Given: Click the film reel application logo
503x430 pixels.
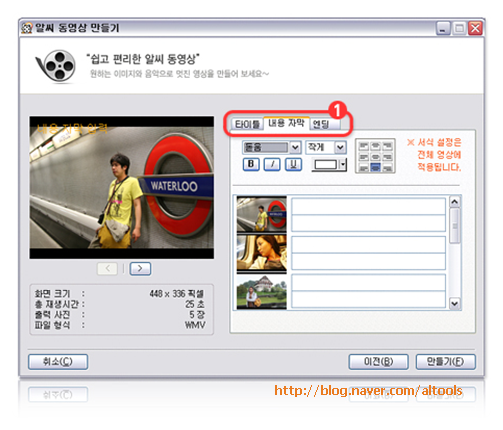Looking at the screenshot, I should pyautogui.click(x=56, y=66).
